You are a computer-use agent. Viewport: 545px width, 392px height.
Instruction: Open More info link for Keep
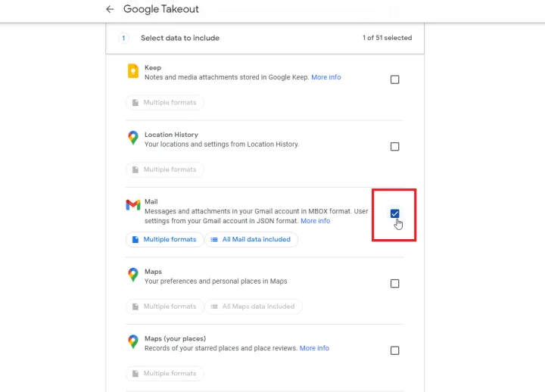click(325, 77)
